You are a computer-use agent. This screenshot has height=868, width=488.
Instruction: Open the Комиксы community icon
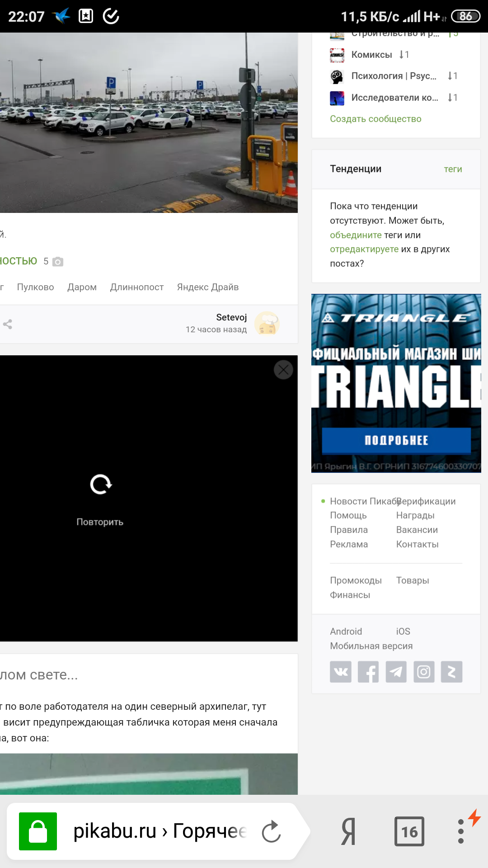(337, 55)
